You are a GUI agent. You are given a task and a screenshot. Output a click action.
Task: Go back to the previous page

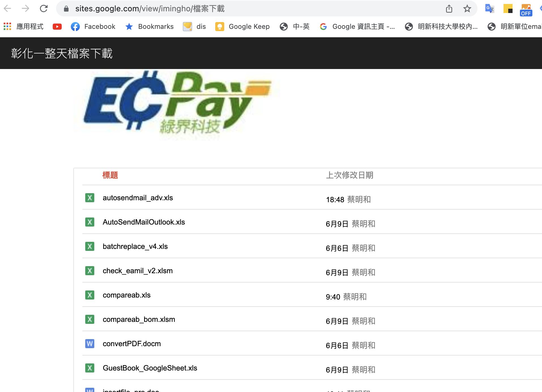(x=8, y=8)
